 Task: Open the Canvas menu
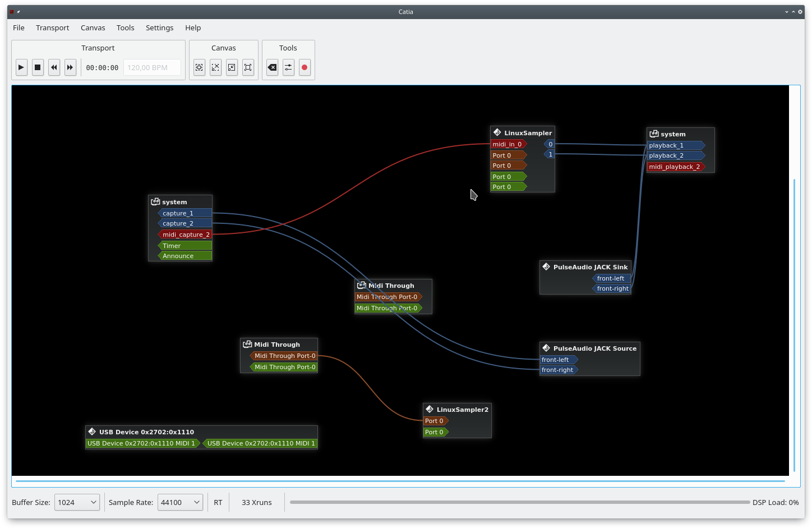[93, 27]
